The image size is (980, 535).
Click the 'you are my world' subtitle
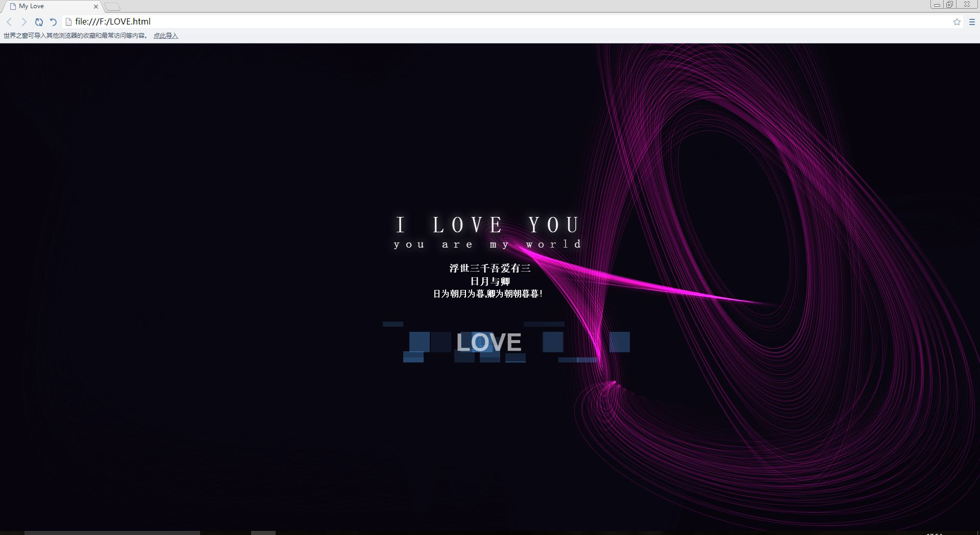click(488, 245)
